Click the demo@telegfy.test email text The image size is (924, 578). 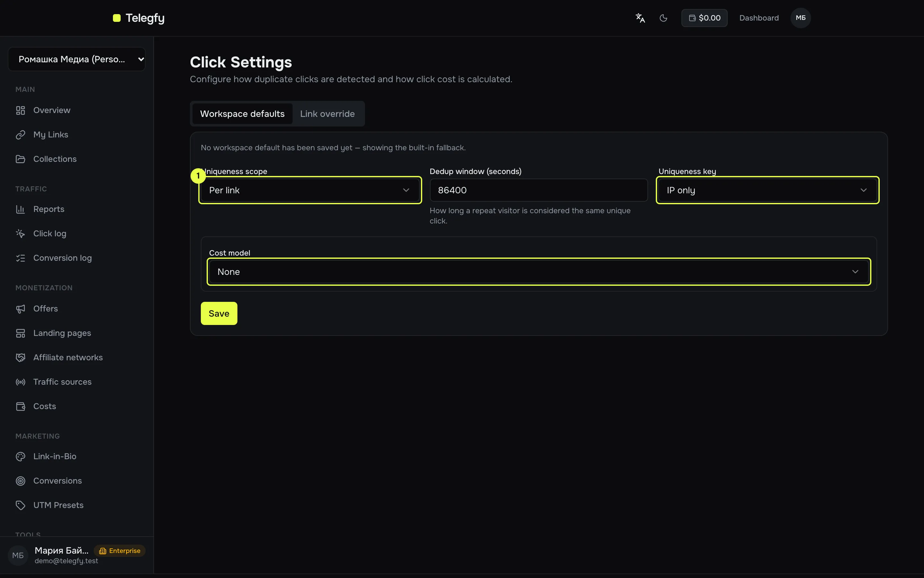[x=66, y=561]
